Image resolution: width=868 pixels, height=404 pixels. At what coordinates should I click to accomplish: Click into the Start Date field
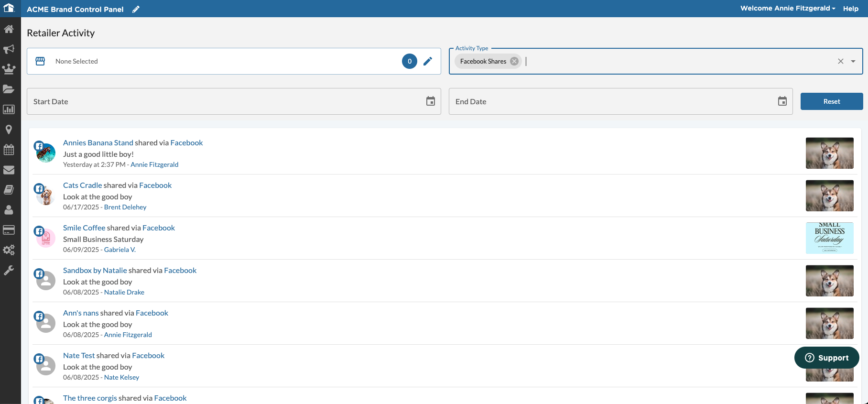(234, 101)
